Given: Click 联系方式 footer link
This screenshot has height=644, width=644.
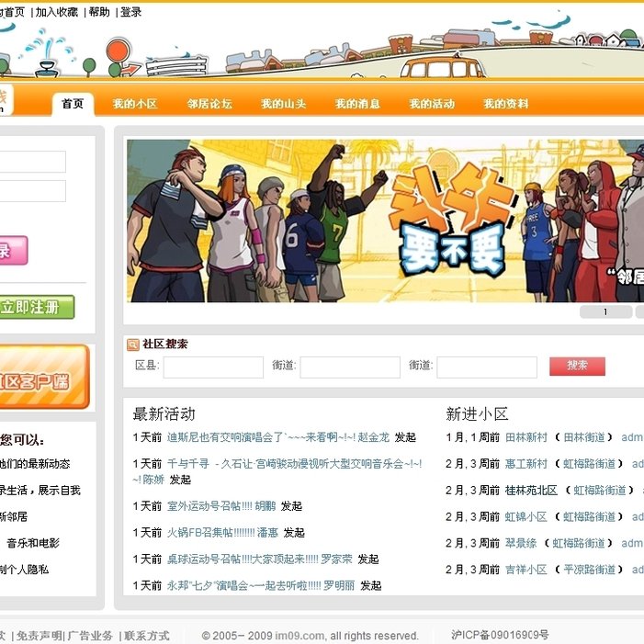Looking at the screenshot, I should pos(147,636).
